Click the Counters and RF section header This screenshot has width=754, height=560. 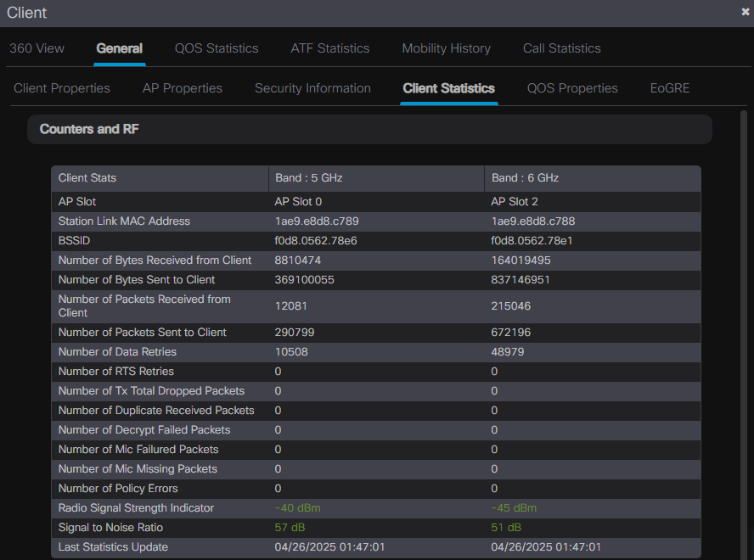pos(88,129)
